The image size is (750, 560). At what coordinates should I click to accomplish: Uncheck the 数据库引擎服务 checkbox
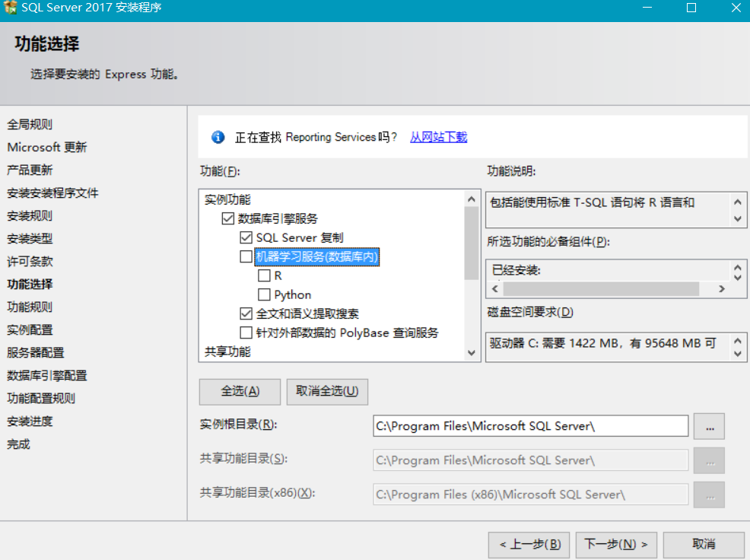(x=227, y=218)
